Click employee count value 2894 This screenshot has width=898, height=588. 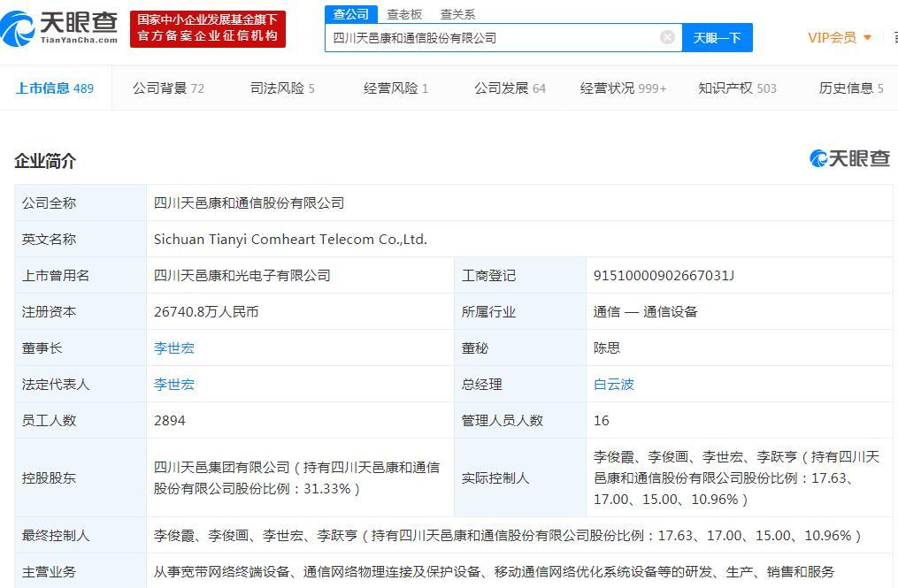(170, 420)
